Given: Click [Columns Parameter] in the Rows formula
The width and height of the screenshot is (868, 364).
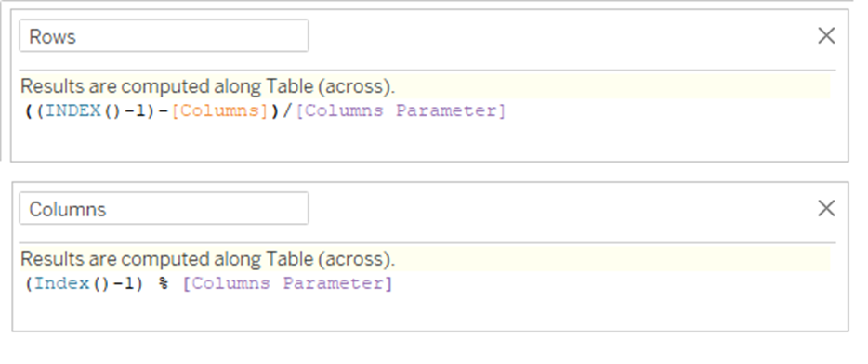Looking at the screenshot, I should point(401,111).
